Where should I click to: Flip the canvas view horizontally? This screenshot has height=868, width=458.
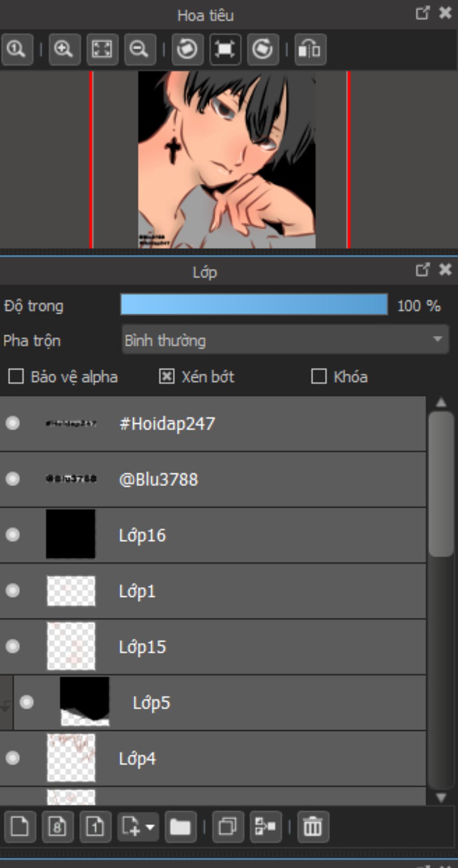click(310, 49)
